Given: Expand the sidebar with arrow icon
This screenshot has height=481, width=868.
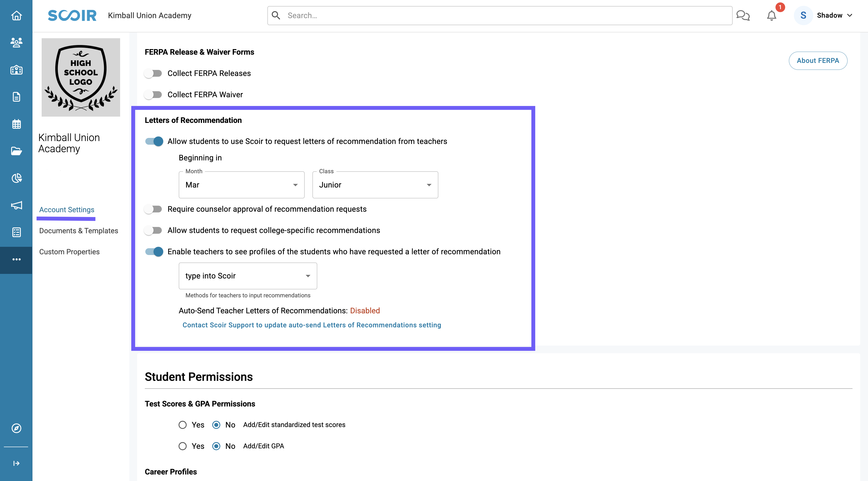Looking at the screenshot, I should click(16, 464).
